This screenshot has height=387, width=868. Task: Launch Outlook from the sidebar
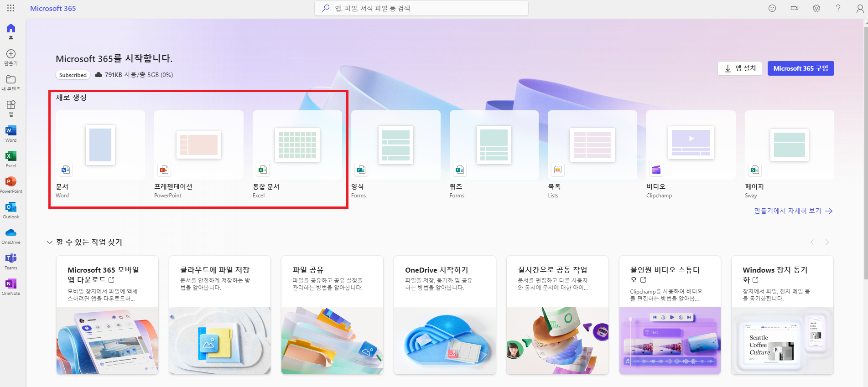(11, 211)
